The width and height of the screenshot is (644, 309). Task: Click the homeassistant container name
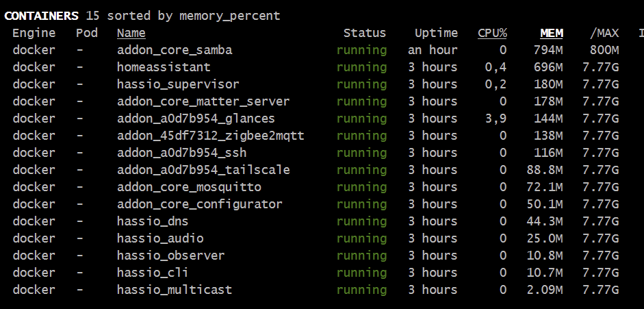[164, 67]
